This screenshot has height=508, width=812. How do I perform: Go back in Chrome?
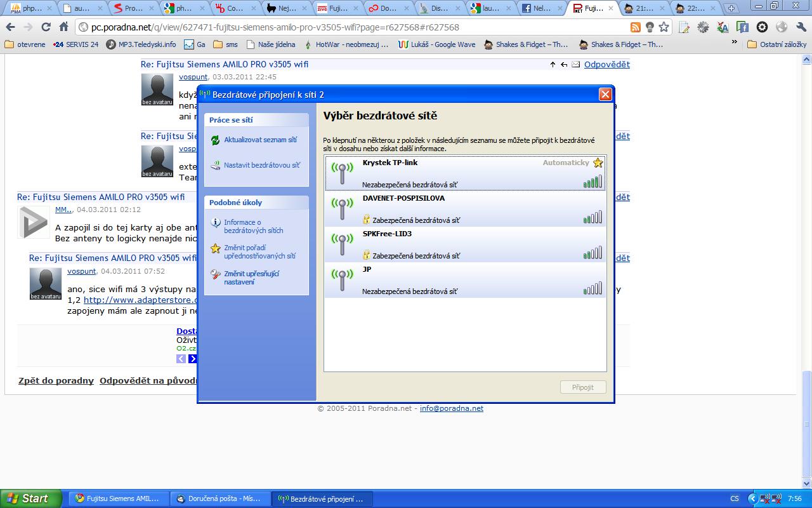coord(11,27)
